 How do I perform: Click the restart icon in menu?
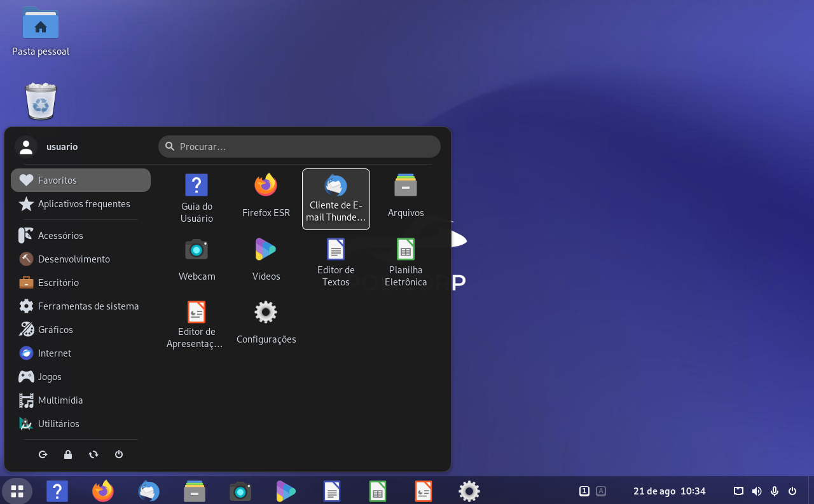pos(93,454)
